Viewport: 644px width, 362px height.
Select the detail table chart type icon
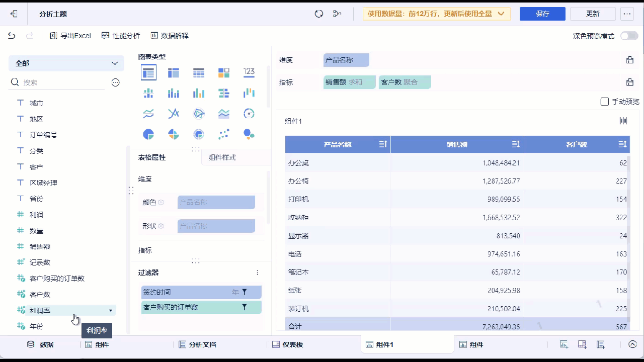(x=199, y=73)
